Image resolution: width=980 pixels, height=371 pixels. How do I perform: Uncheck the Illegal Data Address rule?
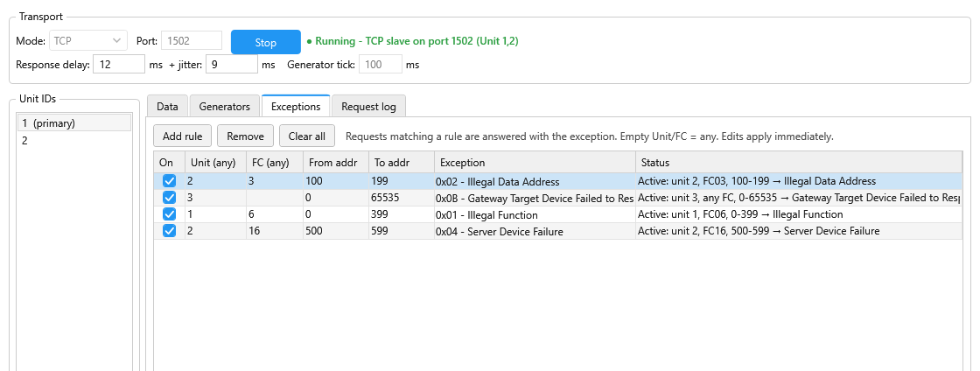(x=170, y=181)
